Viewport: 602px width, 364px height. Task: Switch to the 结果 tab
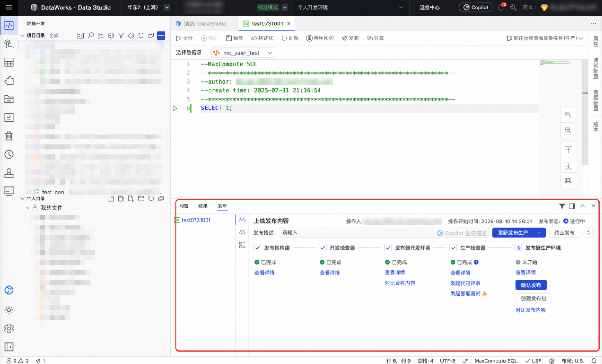click(x=203, y=206)
